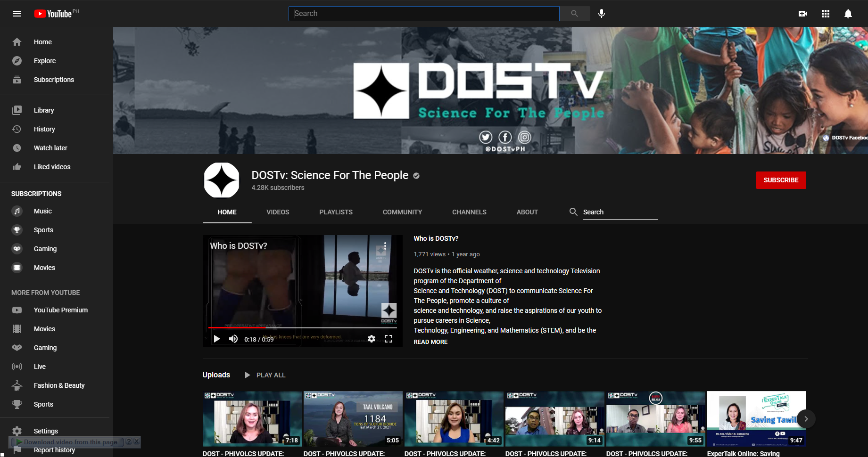Click the search magnifier button
Viewport: 868px width, 457px height.
pos(574,14)
